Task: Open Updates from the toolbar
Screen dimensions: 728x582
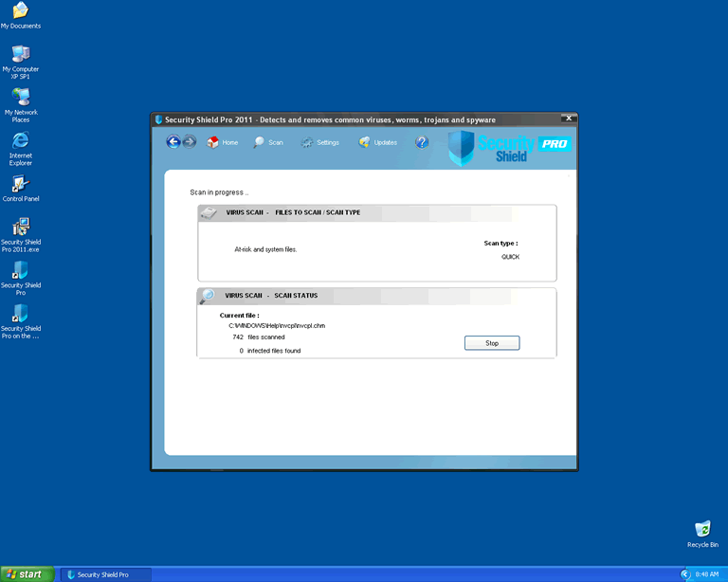Action: click(x=377, y=142)
